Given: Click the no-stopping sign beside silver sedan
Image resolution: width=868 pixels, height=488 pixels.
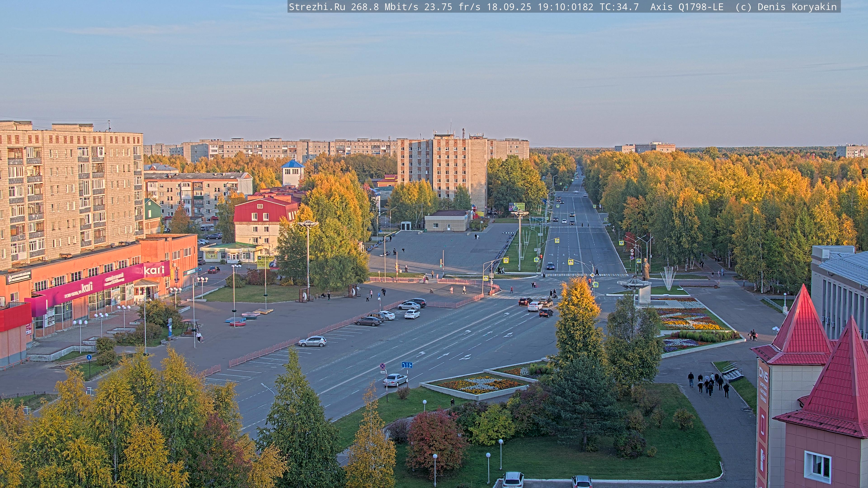Looking at the screenshot, I should (383, 366).
